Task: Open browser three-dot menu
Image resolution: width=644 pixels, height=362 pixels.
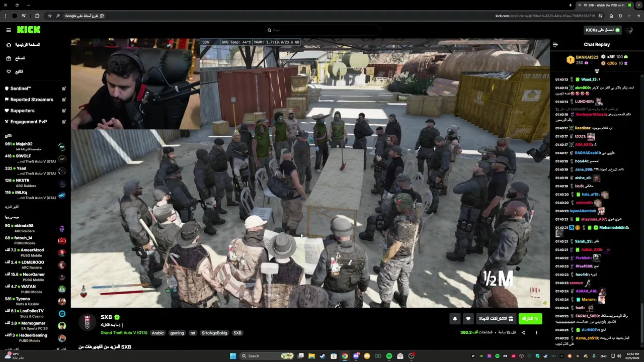Action: click(x=5, y=16)
